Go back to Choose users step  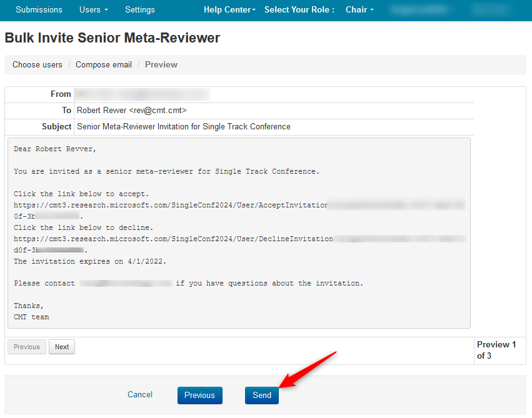click(38, 65)
